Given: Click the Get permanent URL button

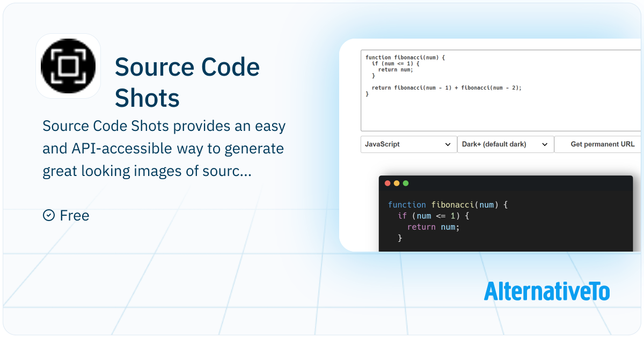Looking at the screenshot, I should (599, 144).
